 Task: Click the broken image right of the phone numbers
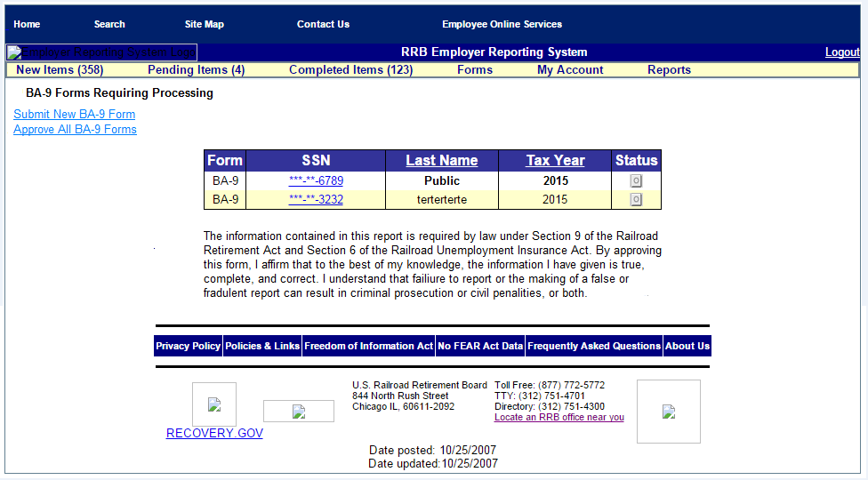[x=669, y=412]
